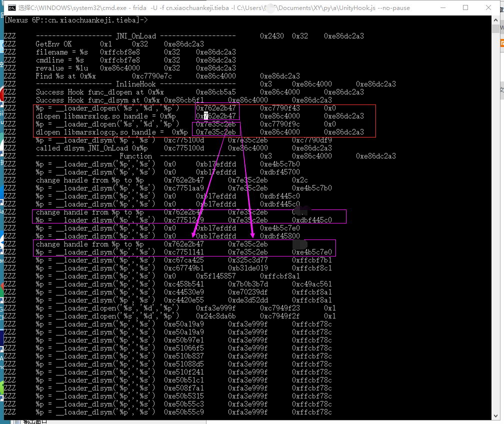Image resolution: width=504 pixels, height=424 pixels.
Task: Click the value 0x5f145857
Action: 215,276
